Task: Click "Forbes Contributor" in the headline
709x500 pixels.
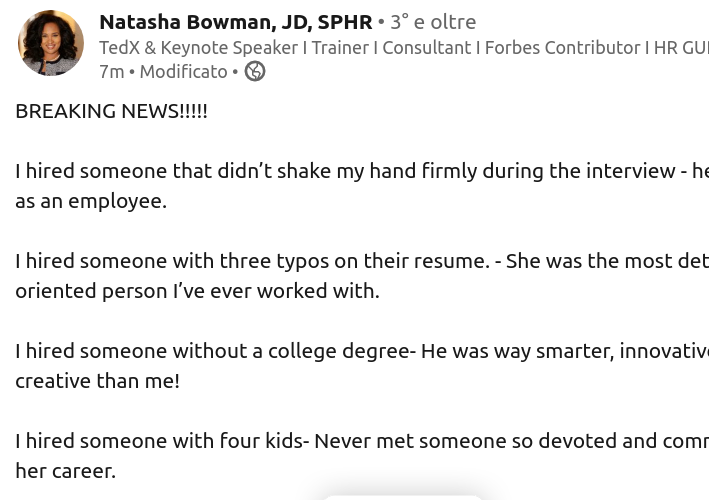Action: 562,47
